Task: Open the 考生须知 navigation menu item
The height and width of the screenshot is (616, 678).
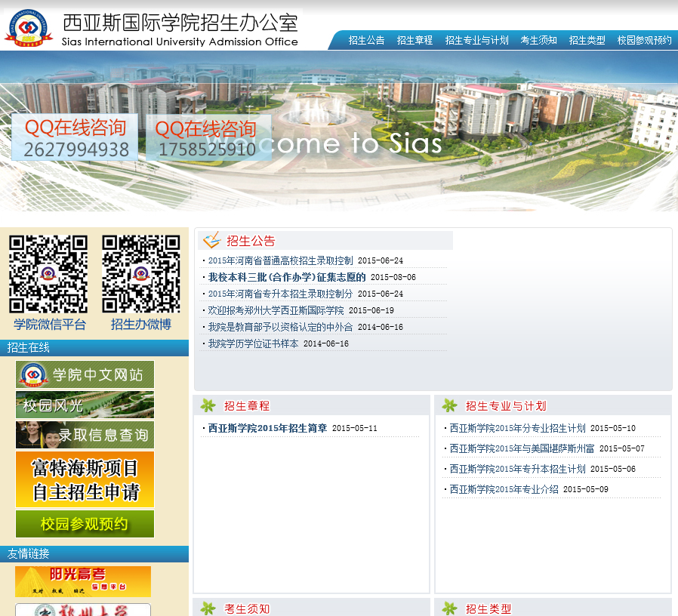Action: [539, 41]
